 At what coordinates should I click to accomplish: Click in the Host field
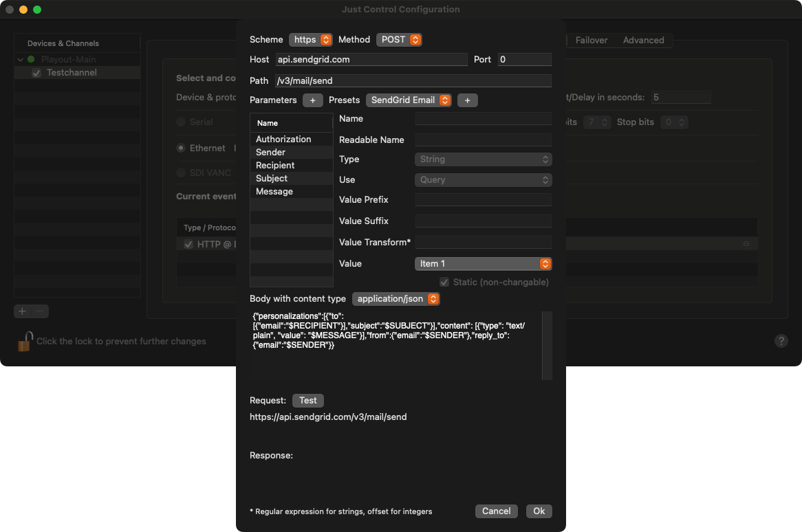point(371,59)
